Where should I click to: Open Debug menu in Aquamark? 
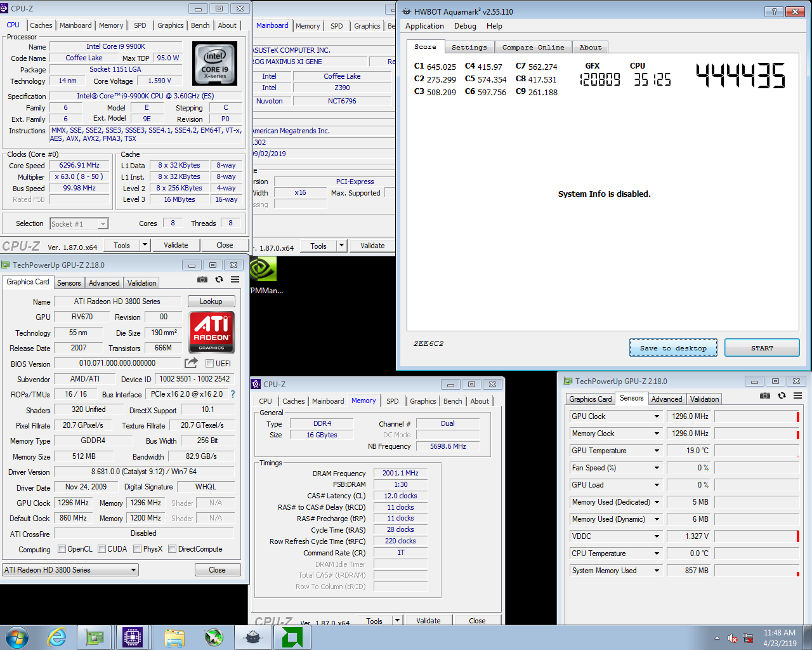pyautogui.click(x=465, y=26)
